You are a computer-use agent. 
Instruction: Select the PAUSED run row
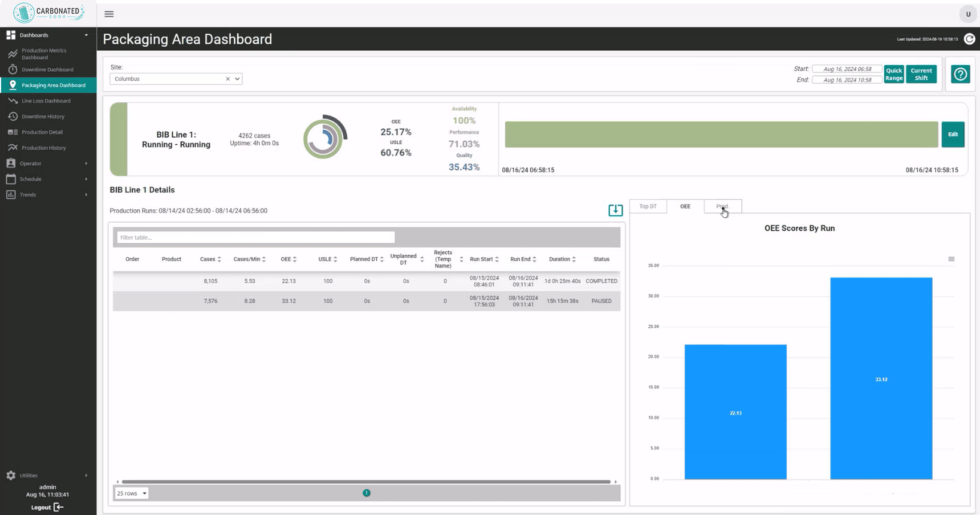[x=367, y=301]
